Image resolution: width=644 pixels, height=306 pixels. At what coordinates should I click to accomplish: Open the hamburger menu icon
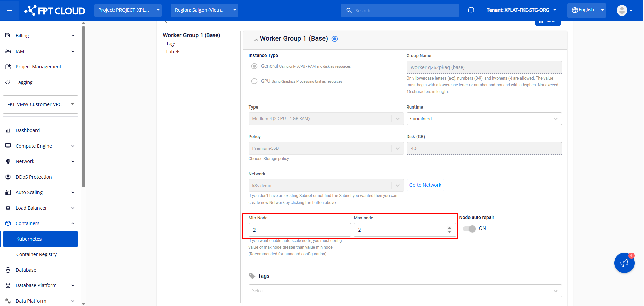(9, 10)
